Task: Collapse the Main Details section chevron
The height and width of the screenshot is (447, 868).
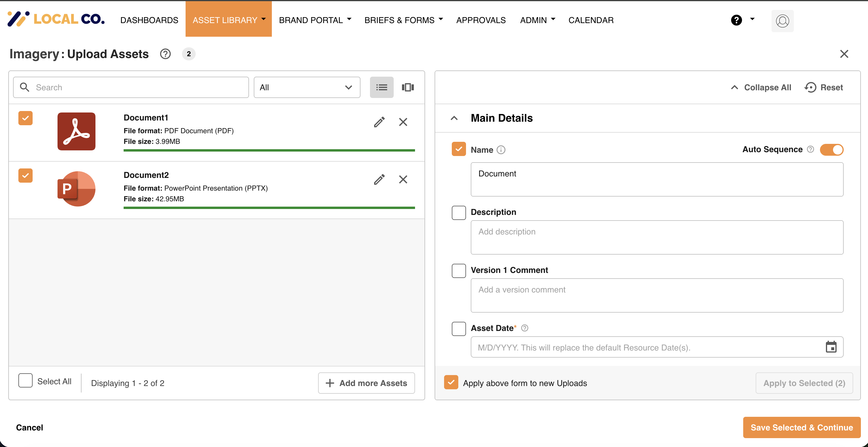Action: (454, 118)
